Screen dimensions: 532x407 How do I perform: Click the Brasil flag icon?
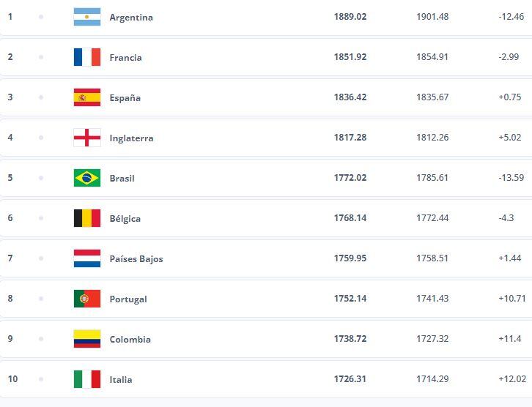(x=87, y=178)
